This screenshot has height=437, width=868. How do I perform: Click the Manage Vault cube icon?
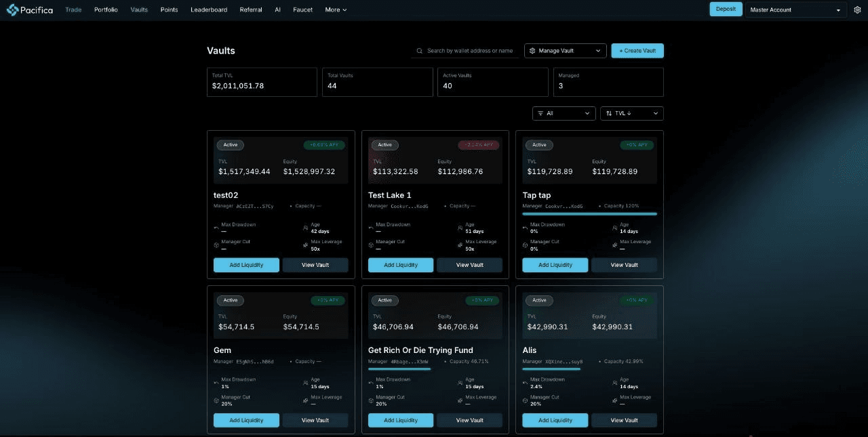532,51
